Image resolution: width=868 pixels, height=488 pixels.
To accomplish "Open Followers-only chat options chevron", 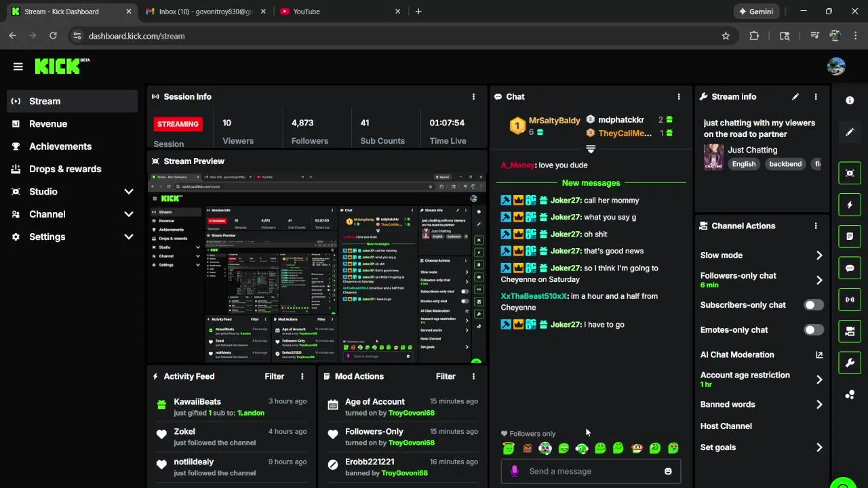I will 819,280.
